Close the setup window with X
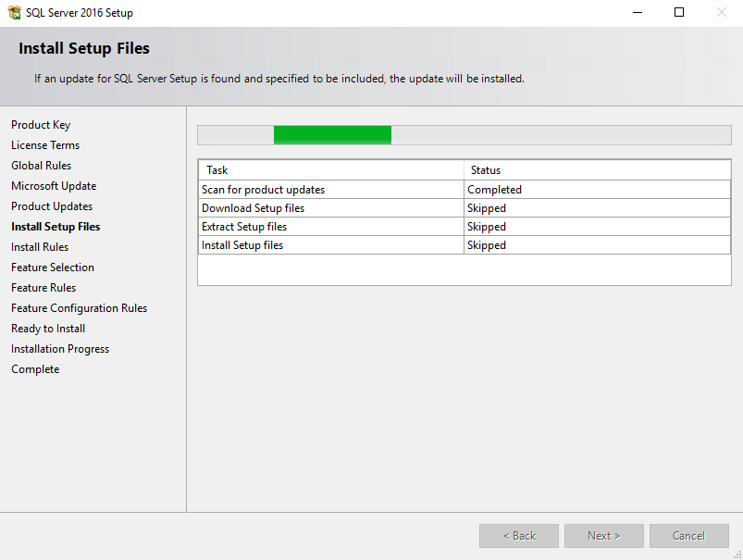 721,12
